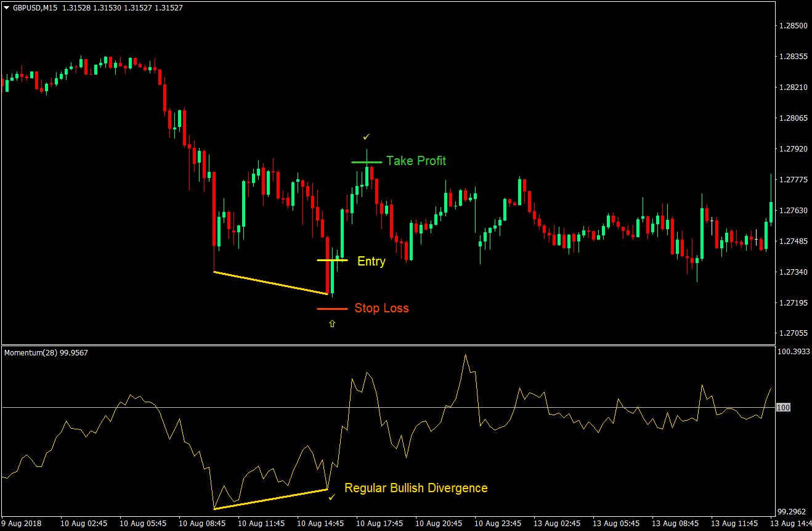Click the checkmark icon above Take Profit
The width and height of the screenshot is (812, 531).
point(367,137)
